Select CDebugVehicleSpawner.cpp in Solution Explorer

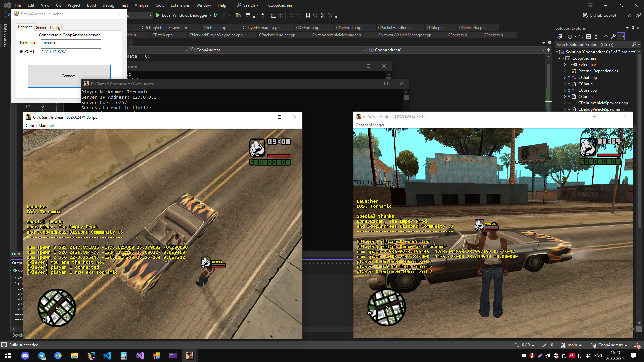(x=603, y=103)
